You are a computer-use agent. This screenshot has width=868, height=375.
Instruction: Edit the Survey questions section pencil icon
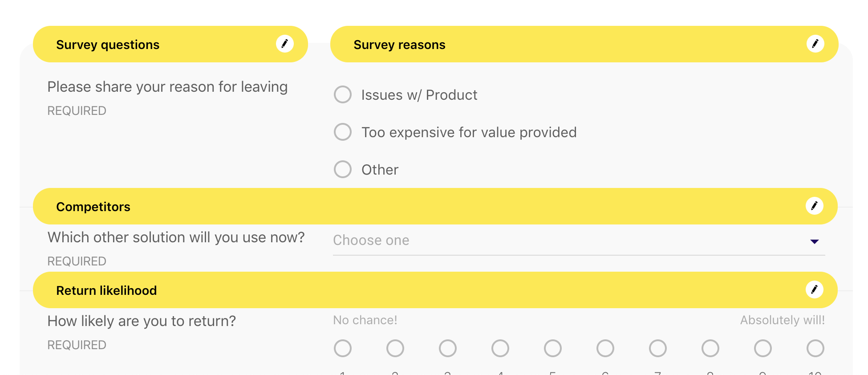click(x=284, y=44)
